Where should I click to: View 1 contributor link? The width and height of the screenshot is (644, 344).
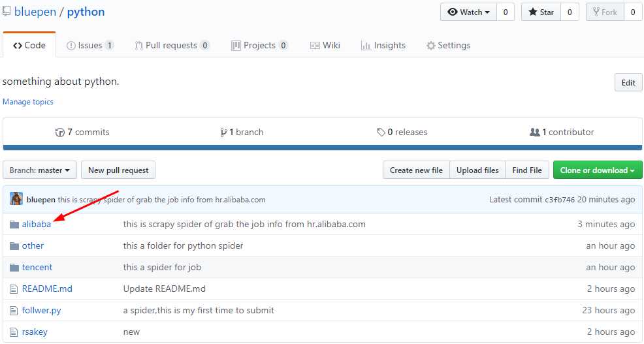pyautogui.click(x=562, y=132)
